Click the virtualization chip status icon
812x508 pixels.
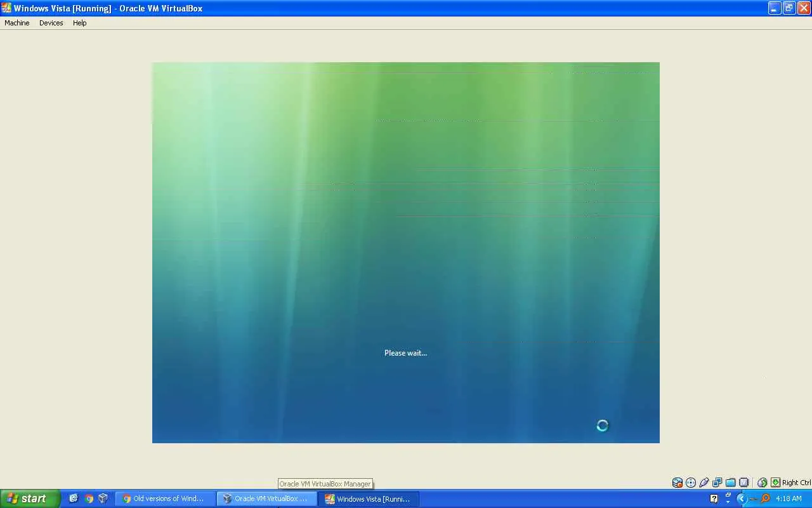point(744,483)
